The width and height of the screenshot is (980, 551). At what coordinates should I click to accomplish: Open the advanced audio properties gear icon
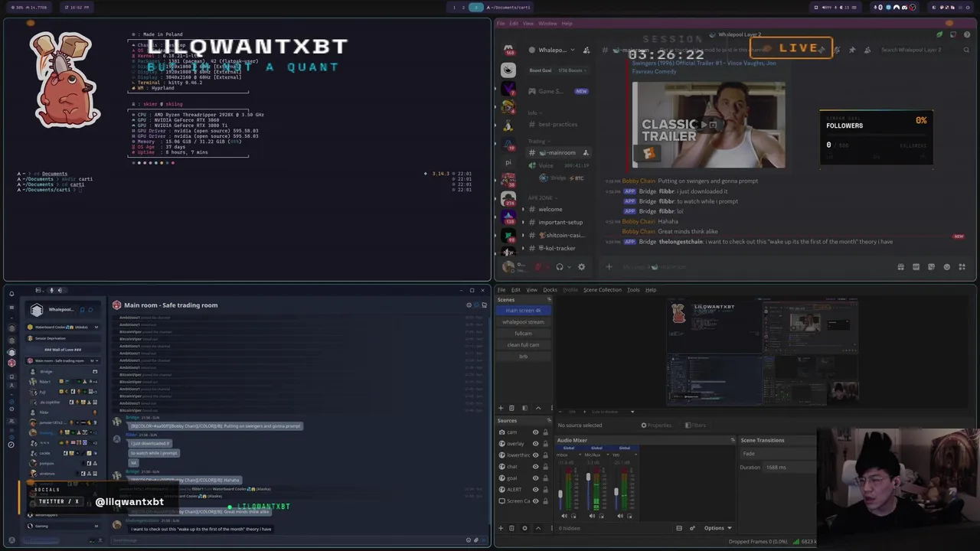(692, 528)
